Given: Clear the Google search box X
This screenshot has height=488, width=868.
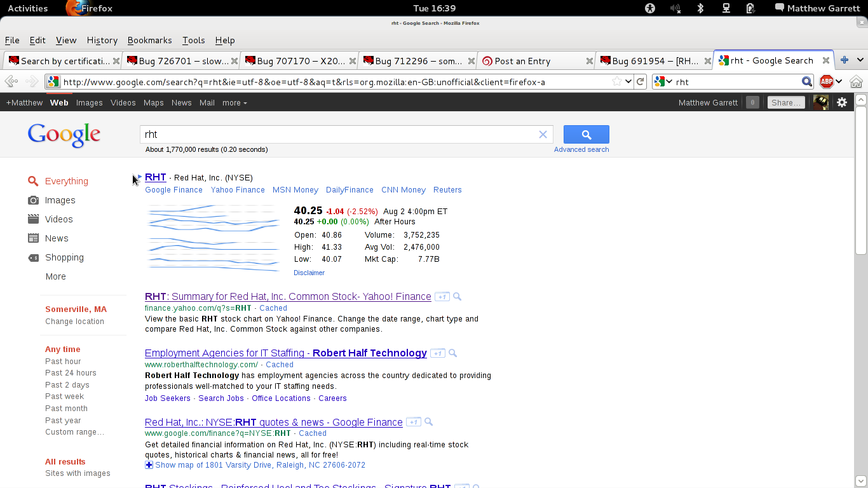Looking at the screenshot, I should coord(543,134).
